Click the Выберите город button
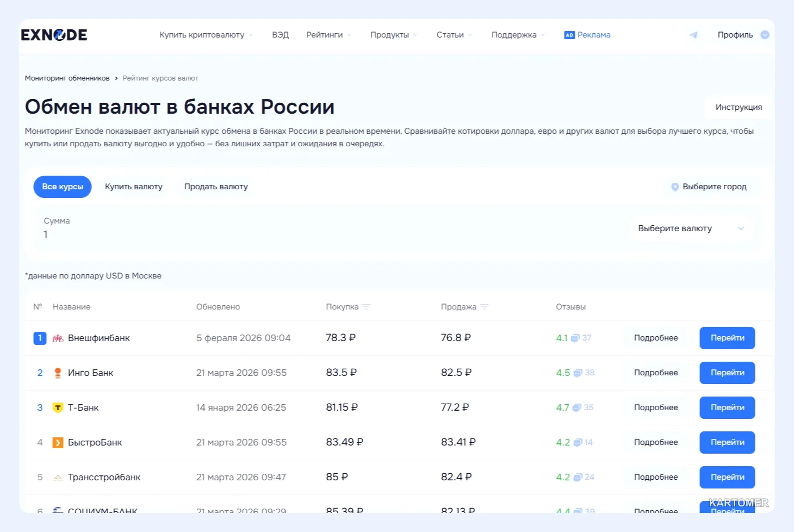This screenshot has height=532, width=794. click(x=709, y=187)
